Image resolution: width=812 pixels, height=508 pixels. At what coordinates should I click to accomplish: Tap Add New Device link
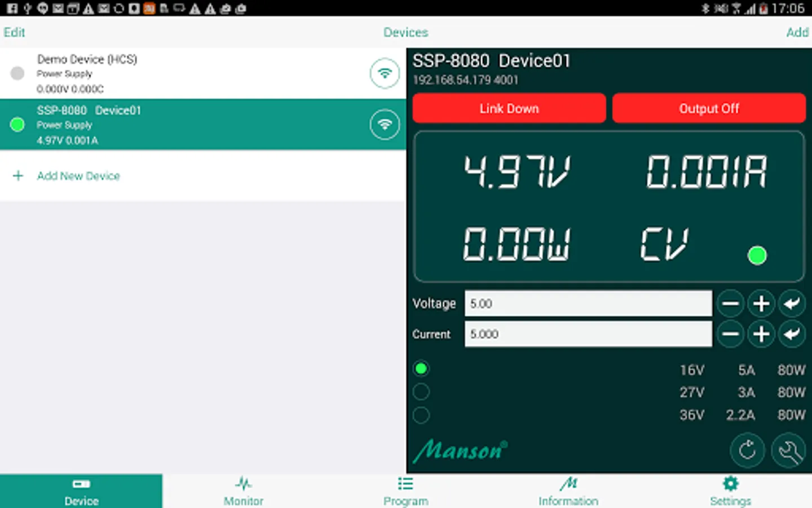click(x=78, y=176)
